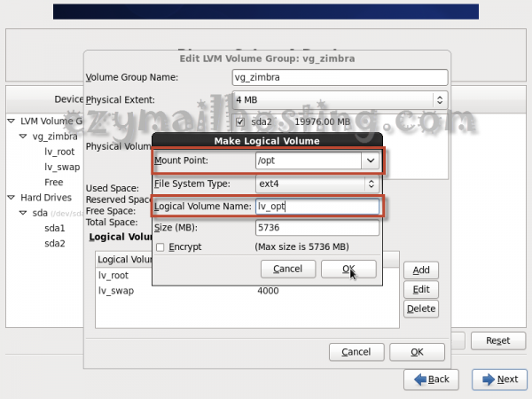
Task: Collapse the LVM Volume Groups tree node
Action: 12,121
